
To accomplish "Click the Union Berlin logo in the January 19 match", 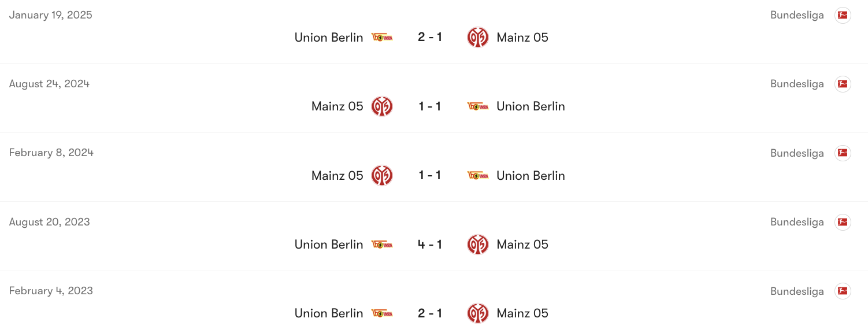I will click(x=382, y=37).
